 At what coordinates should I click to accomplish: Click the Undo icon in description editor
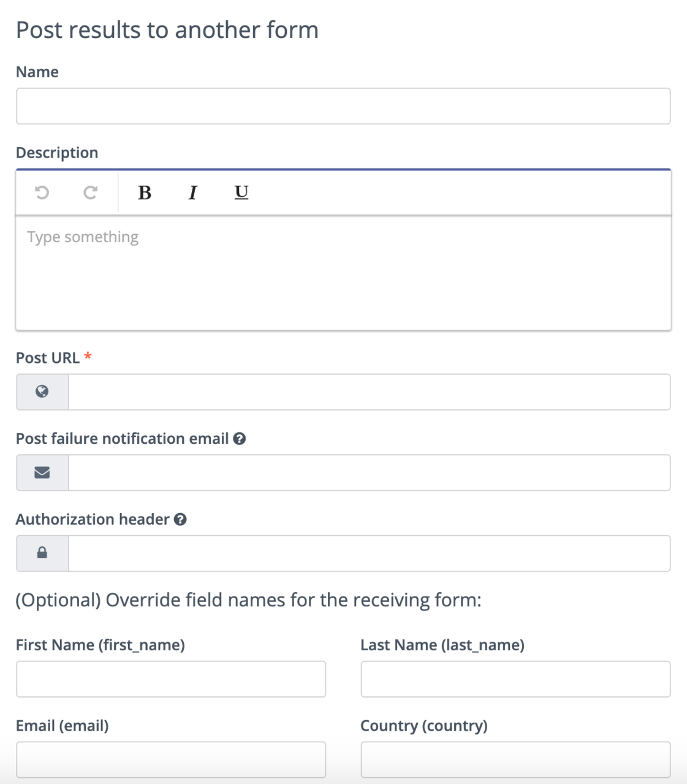[42, 192]
